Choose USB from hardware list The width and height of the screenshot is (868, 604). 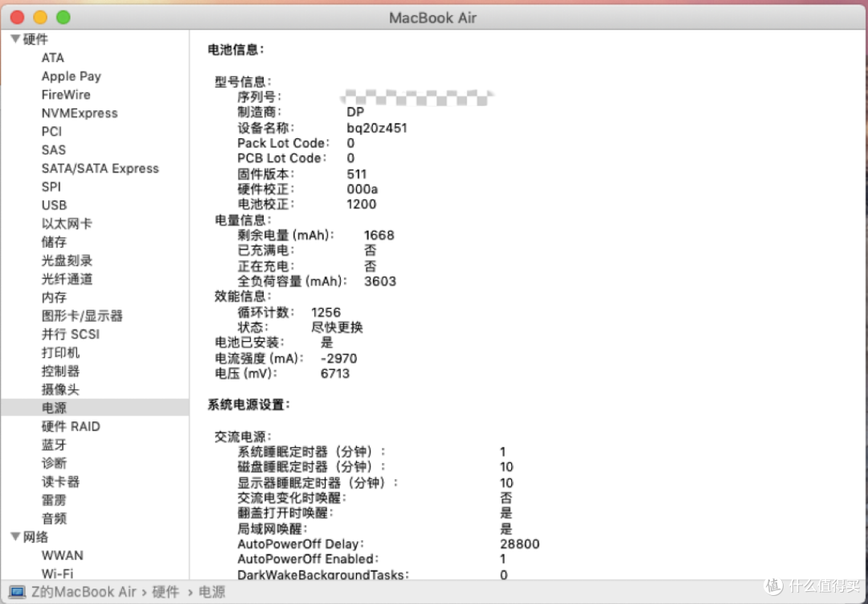[54, 205]
